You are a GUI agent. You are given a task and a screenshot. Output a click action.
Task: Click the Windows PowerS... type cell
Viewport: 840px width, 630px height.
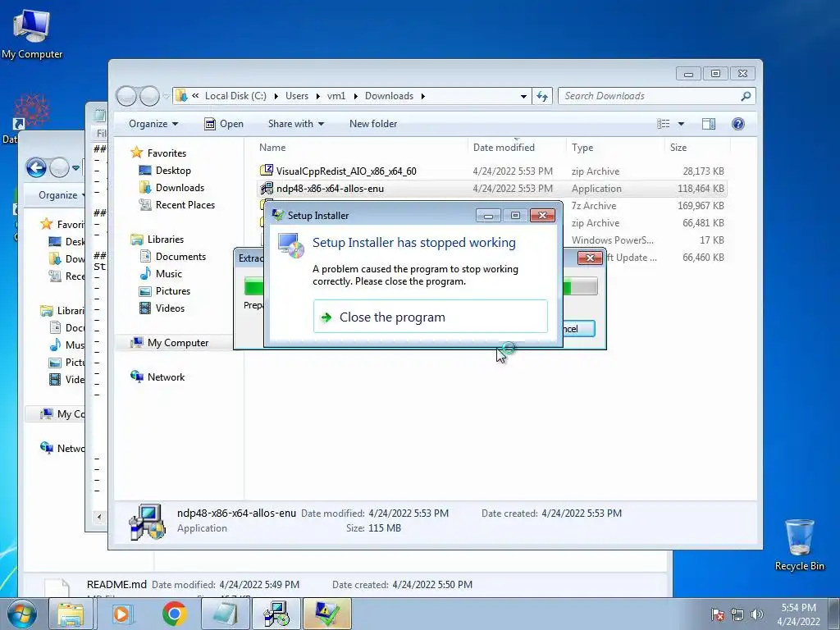point(612,240)
